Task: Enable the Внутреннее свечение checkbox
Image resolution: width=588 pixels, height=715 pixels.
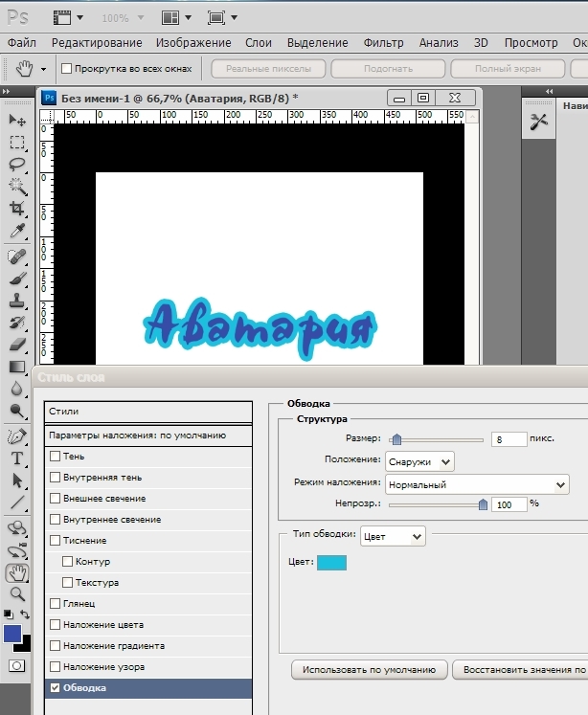Action: coord(55,519)
